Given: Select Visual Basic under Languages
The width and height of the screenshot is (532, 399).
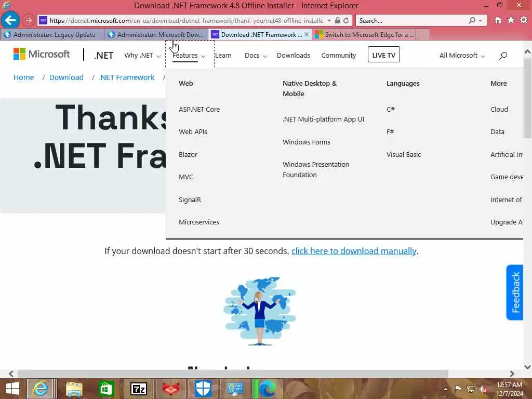Looking at the screenshot, I should click(403, 154).
